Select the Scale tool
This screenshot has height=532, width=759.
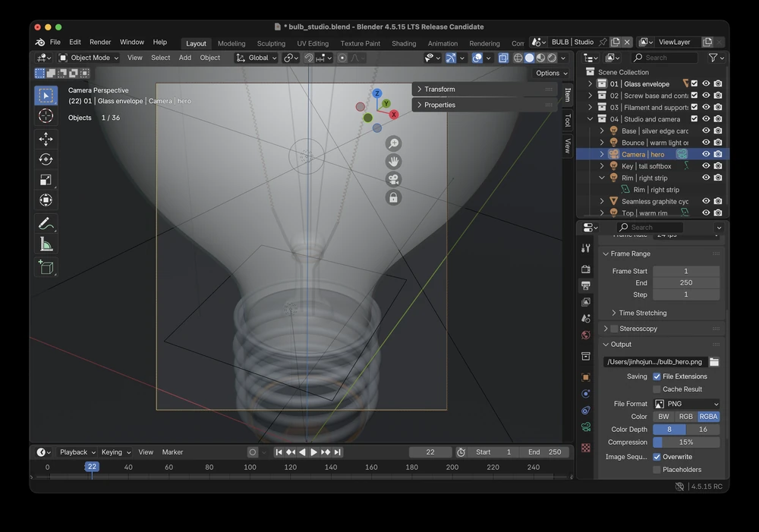pos(46,180)
